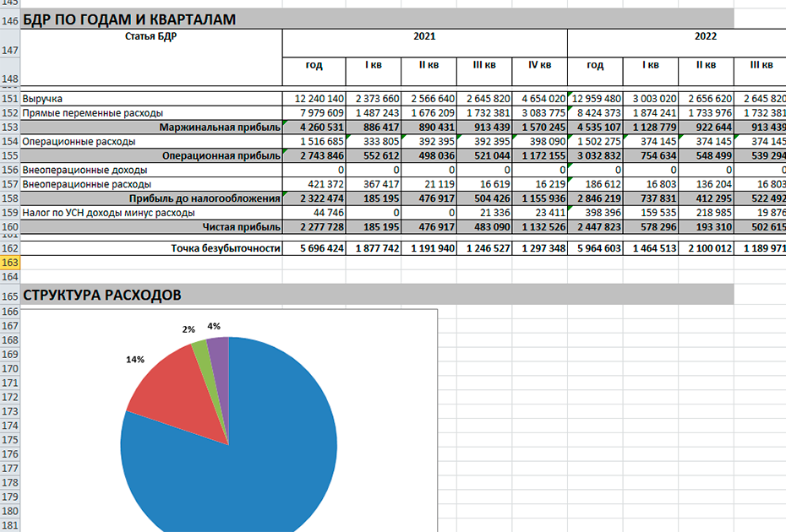Select the 2022 year header cell
The width and height of the screenshot is (786, 532).
click(705, 37)
